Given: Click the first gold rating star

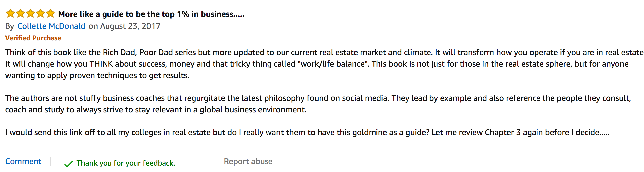Looking at the screenshot, I should (x=10, y=13).
